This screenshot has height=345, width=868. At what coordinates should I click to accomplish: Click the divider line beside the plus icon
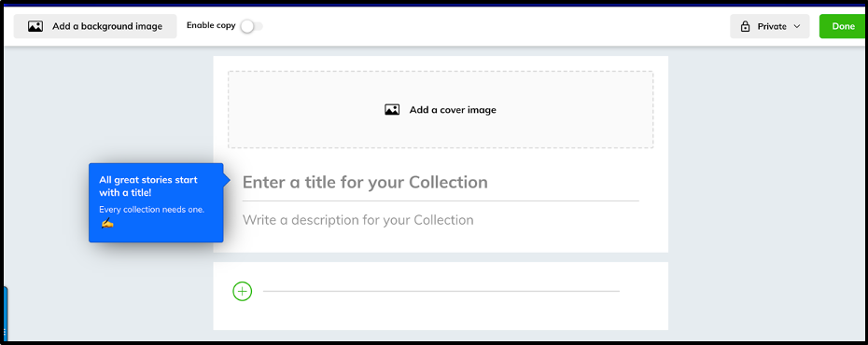[x=441, y=291]
